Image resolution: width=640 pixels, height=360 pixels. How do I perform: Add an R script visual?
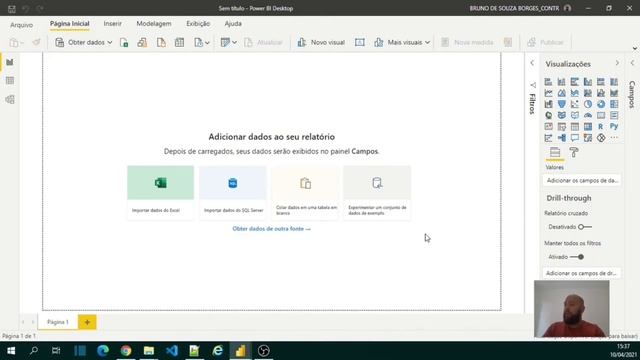click(601, 127)
